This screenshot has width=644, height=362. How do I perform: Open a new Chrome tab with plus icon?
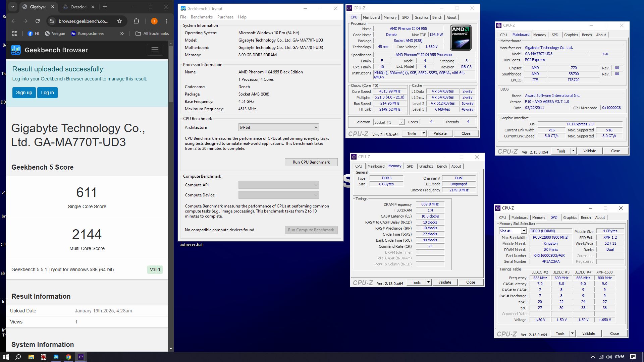click(x=105, y=7)
